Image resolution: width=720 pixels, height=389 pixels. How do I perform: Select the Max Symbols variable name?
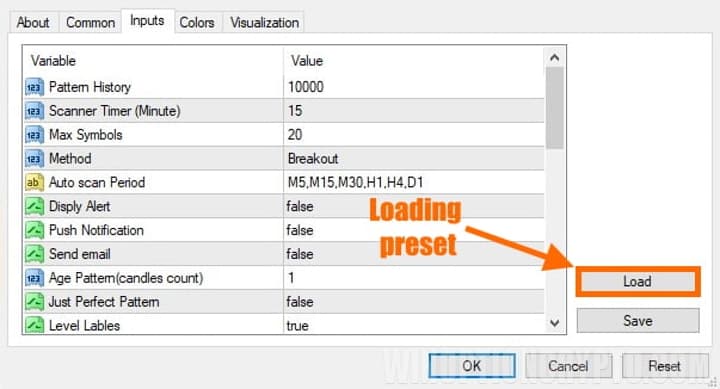[86, 135]
